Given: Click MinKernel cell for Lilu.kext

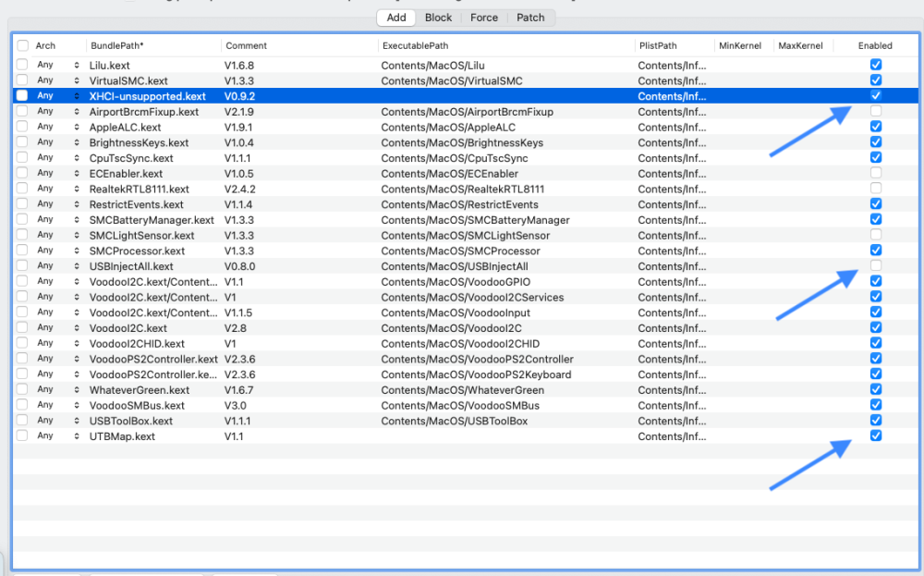Looking at the screenshot, I should 744,65.
